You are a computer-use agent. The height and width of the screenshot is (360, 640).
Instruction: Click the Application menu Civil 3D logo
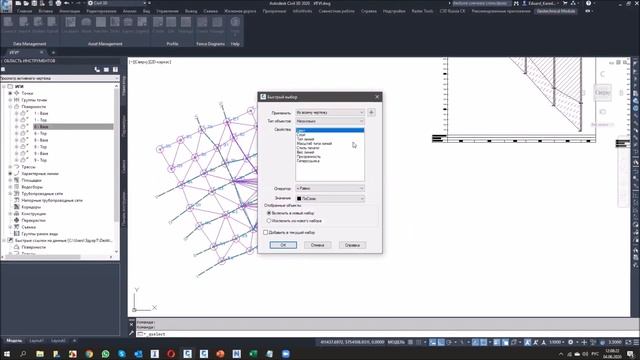click(x=6, y=6)
